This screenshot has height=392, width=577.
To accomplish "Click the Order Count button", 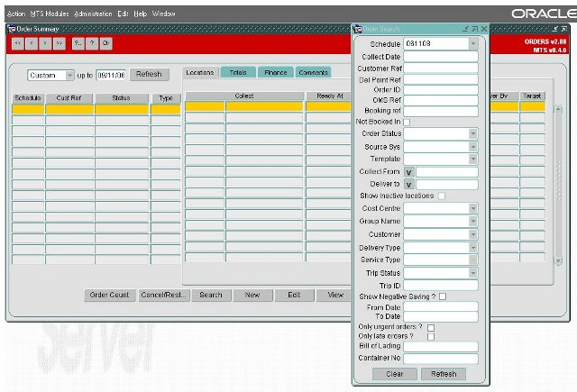I will tap(110, 295).
